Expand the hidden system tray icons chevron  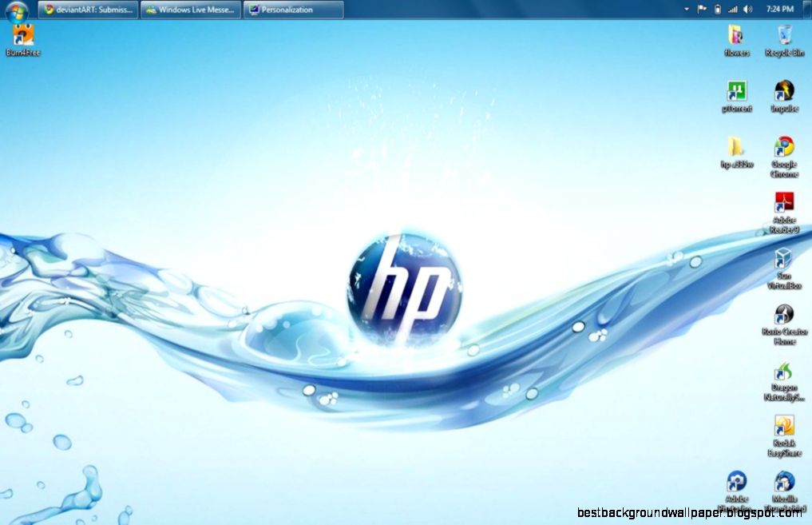point(685,9)
